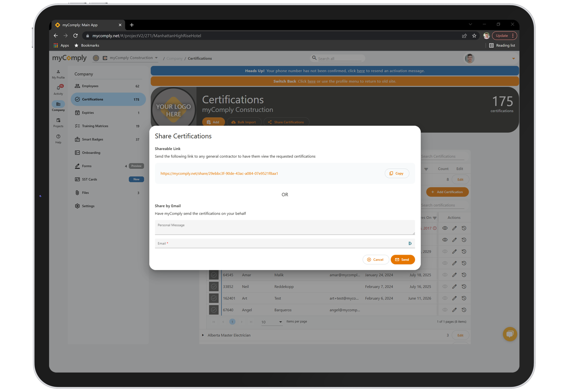Open the Files menu item
This screenshot has height=392, width=570.
coord(108,193)
